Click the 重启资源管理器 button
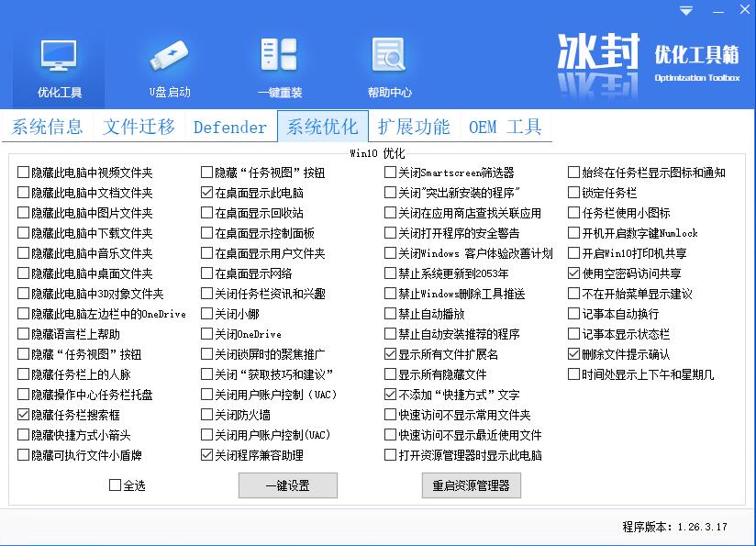The image size is (756, 546). point(471,485)
